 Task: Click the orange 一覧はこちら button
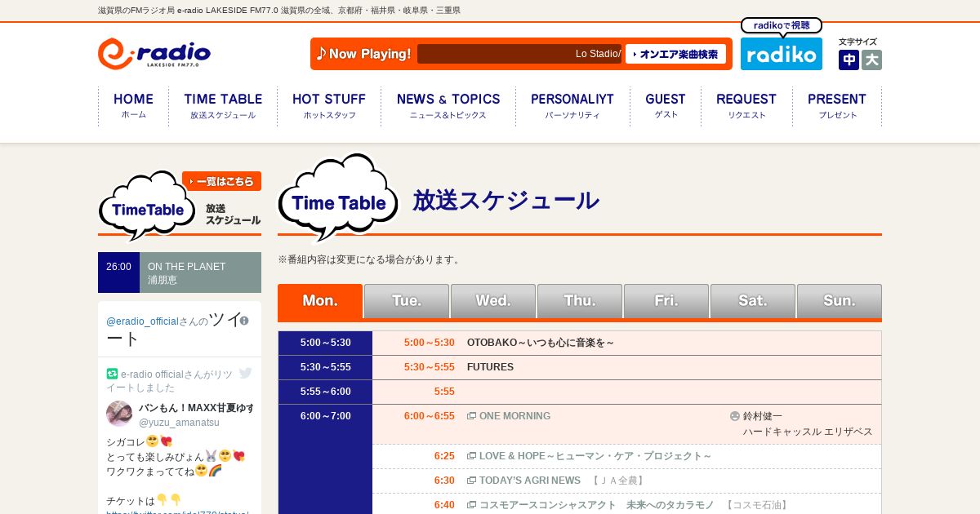(221, 181)
